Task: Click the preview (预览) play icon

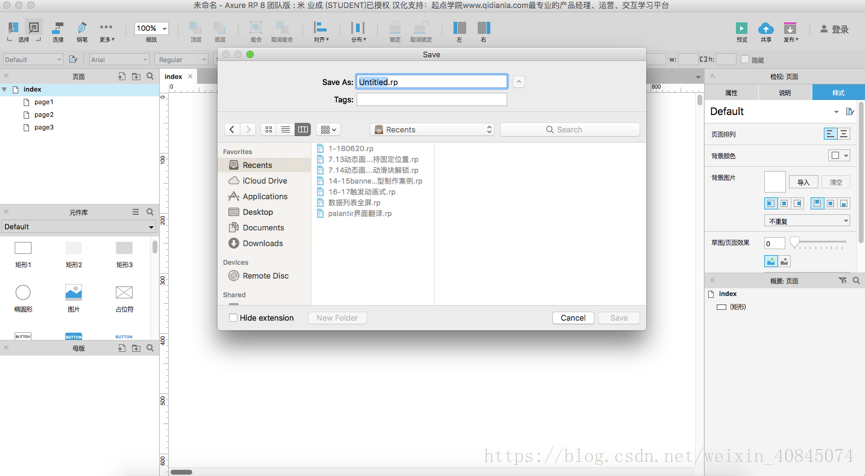Action: [x=741, y=31]
